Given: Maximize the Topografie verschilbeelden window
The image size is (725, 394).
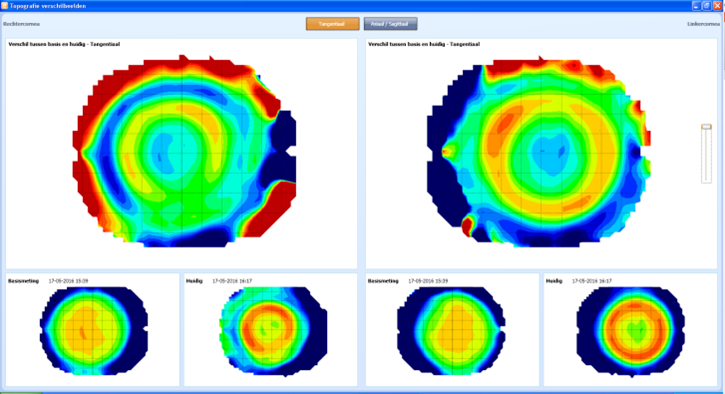Looking at the screenshot, I should pyautogui.click(x=707, y=6).
